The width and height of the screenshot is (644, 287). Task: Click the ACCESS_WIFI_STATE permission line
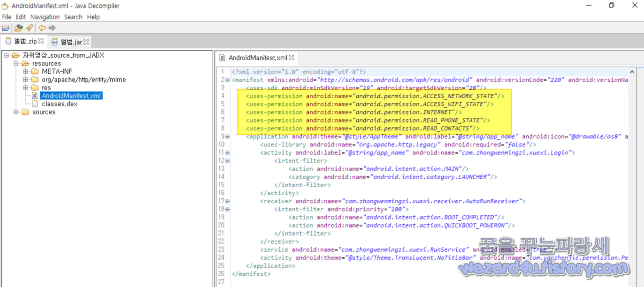pyautogui.click(x=370, y=104)
